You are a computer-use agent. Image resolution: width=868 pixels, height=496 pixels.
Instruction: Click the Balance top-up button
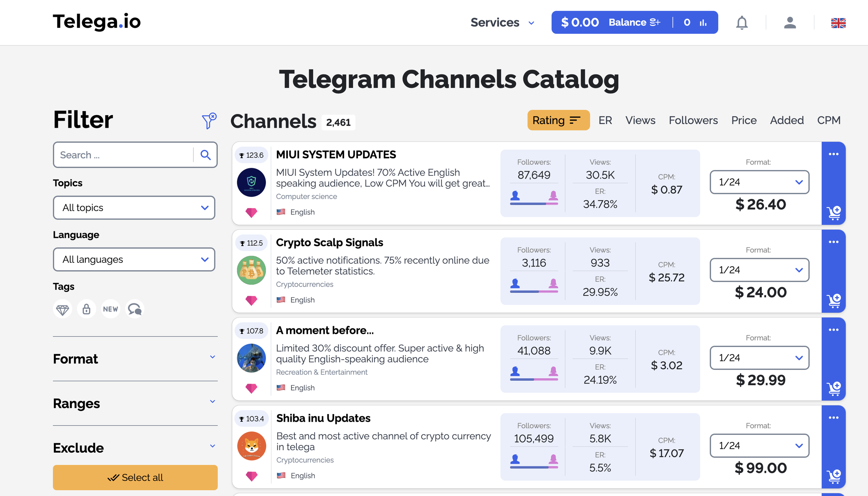pyautogui.click(x=635, y=22)
